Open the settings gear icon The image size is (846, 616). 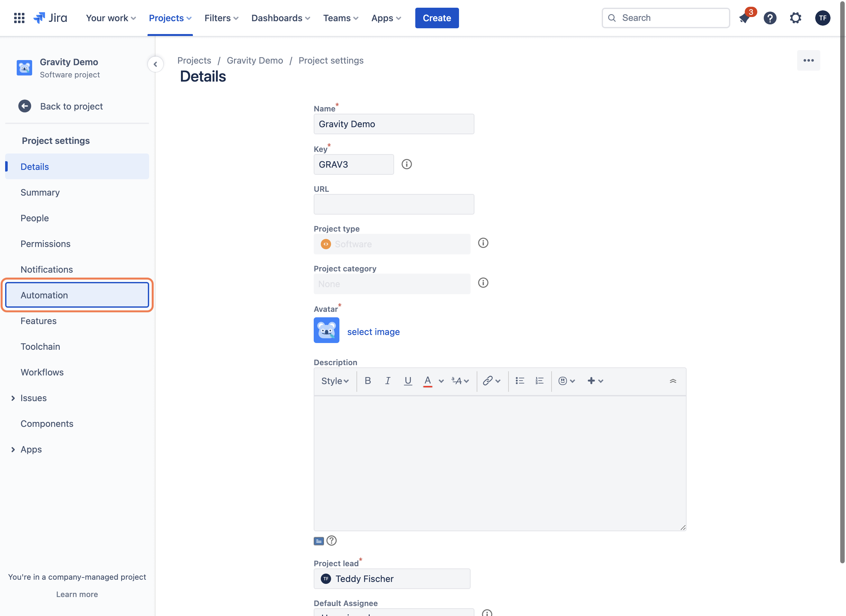[796, 18]
